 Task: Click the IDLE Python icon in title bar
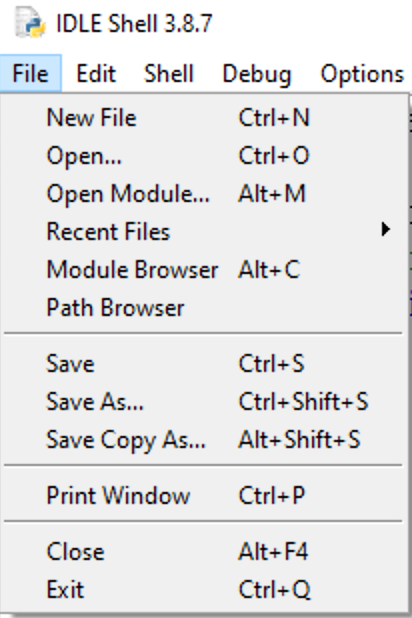(x=30, y=23)
